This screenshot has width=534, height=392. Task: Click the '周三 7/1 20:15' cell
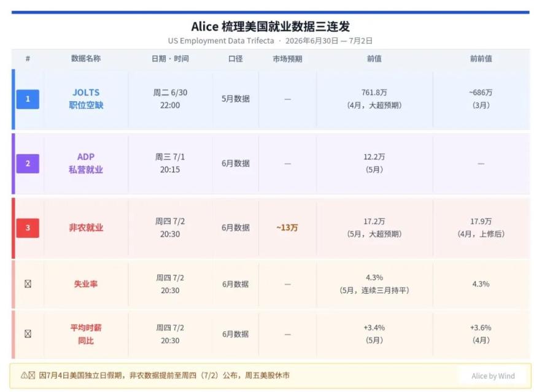170,163
